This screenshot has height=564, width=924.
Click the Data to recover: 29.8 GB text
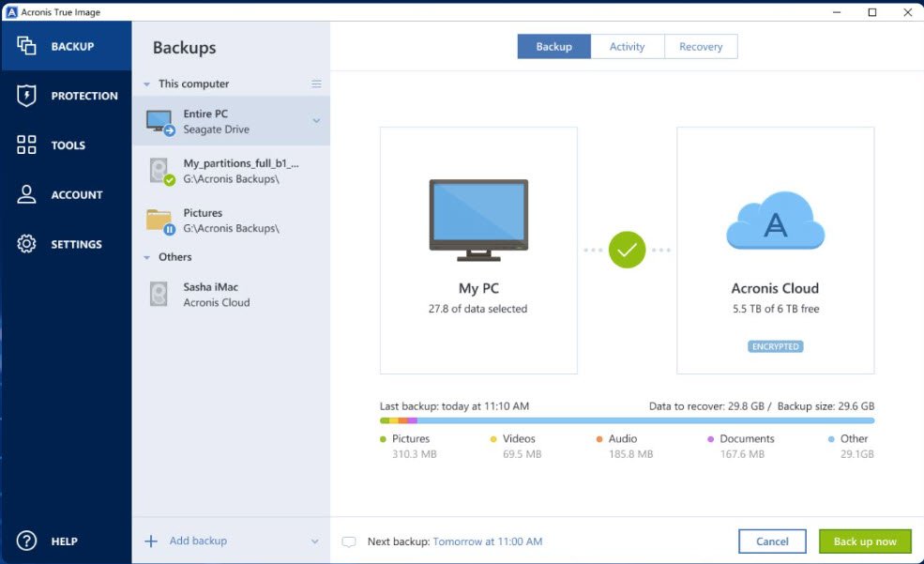point(706,406)
